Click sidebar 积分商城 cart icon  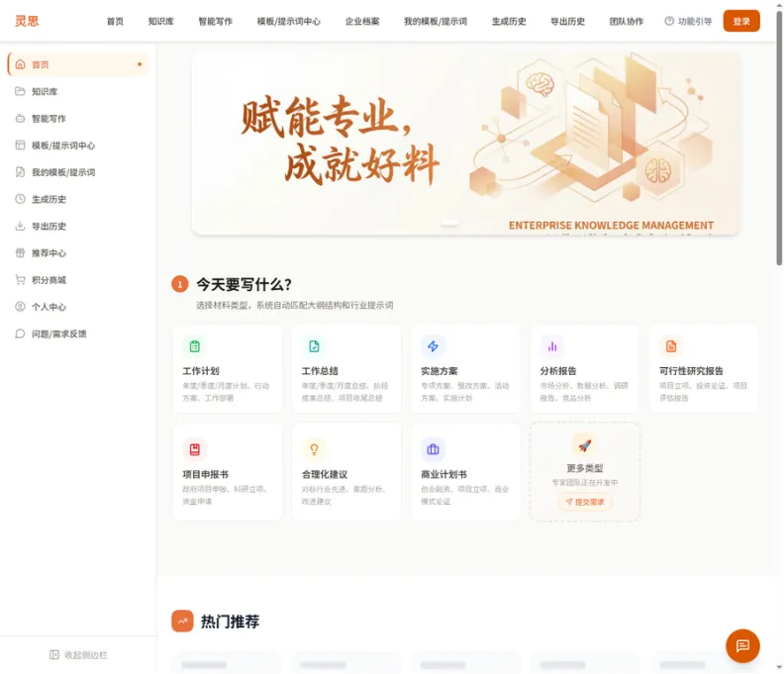pyautogui.click(x=20, y=280)
